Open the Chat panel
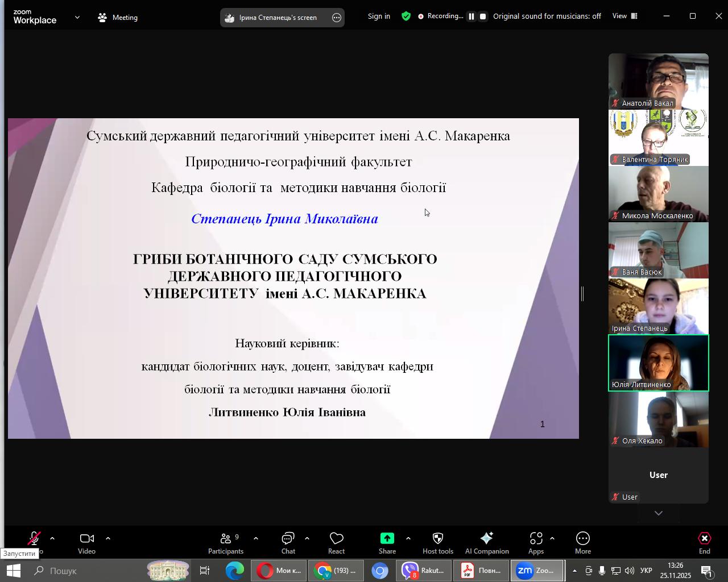 [x=288, y=543]
